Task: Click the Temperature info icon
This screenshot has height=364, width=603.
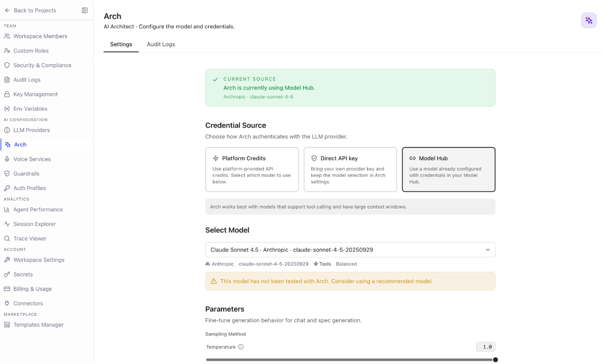Action: click(x=241, y=347)
